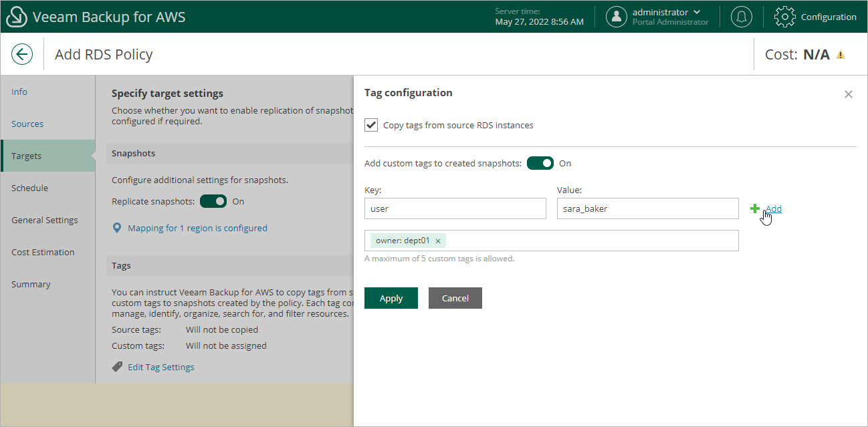Click the Custom tags 'Will not be assigned' value
The height and width of the screenshot is (427, 868).
click(226, 345)
